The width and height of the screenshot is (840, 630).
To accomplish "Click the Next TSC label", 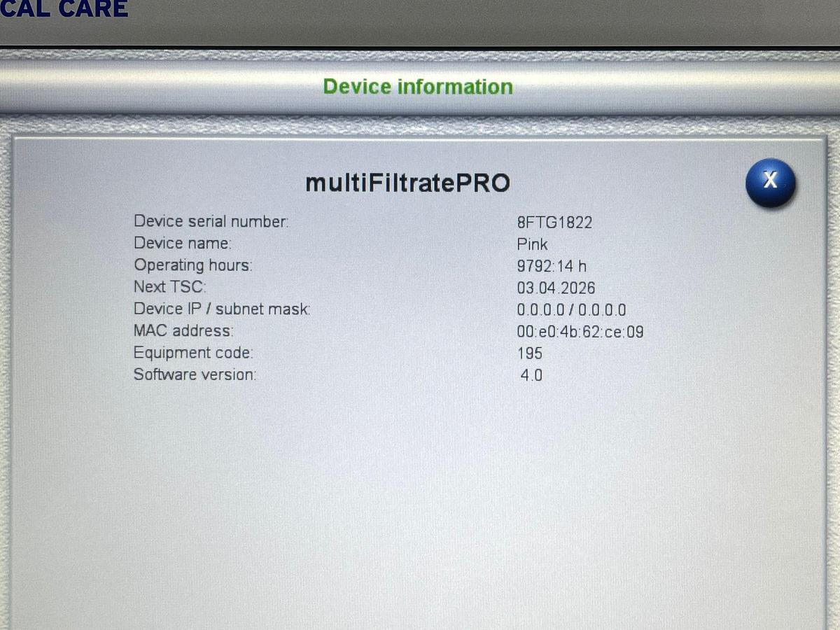I will coord(169,287).
